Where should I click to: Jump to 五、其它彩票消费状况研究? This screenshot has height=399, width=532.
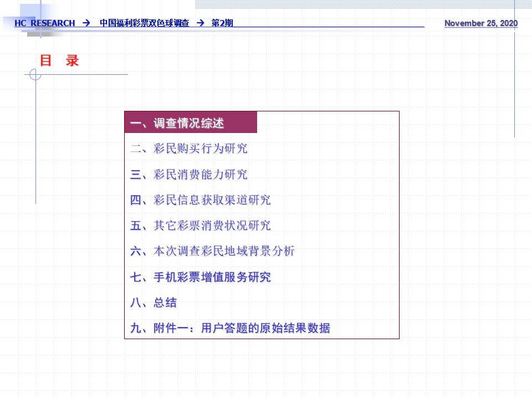pyautogui.click(x=200, y=226)
